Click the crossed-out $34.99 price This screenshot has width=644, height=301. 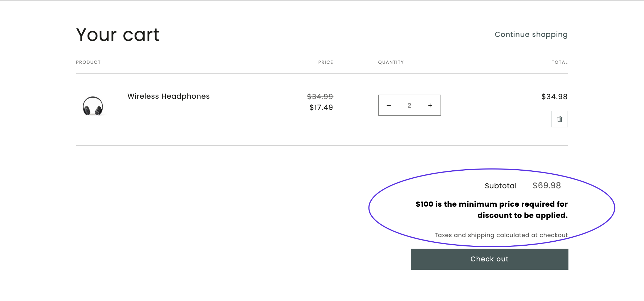click(320, 96)
